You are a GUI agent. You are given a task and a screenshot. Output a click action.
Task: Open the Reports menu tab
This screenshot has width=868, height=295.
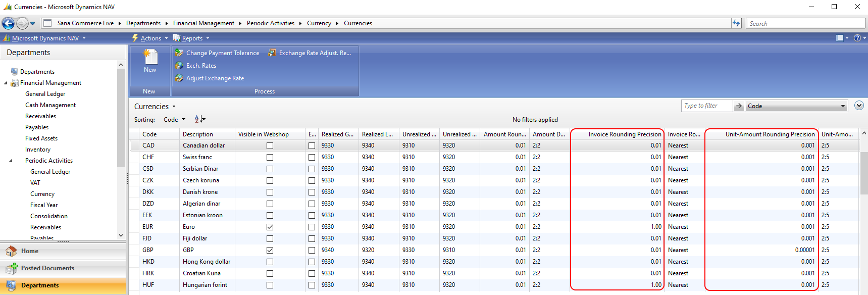click(191, 38)
